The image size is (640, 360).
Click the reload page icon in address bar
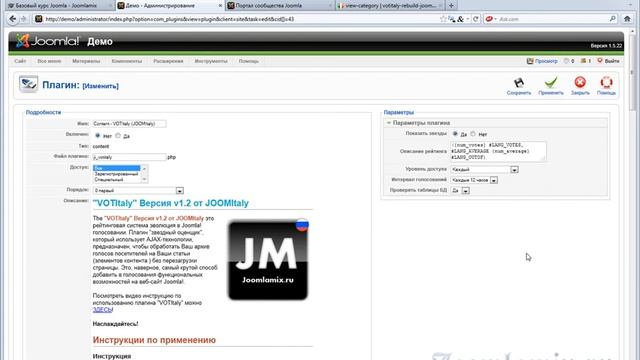[476, 19]
